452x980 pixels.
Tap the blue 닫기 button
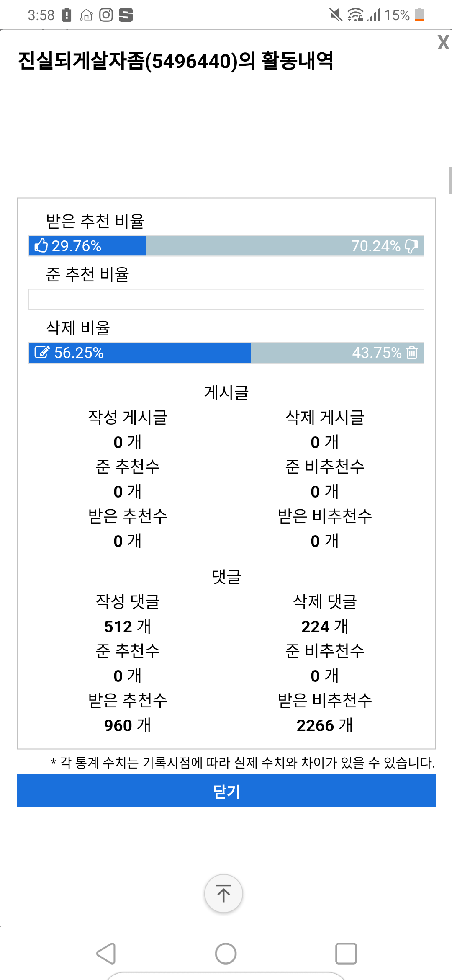tap(226, 791)
